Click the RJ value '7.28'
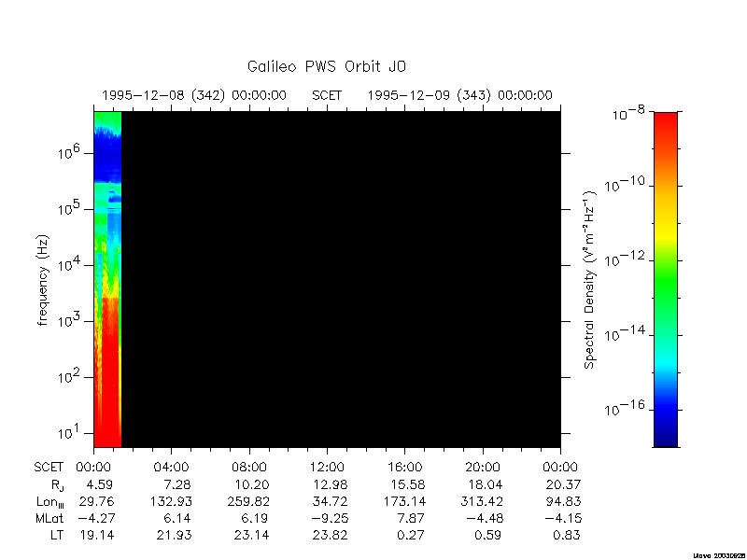The width and height of the screenshot is (747, 560). (x=176, y=484)
